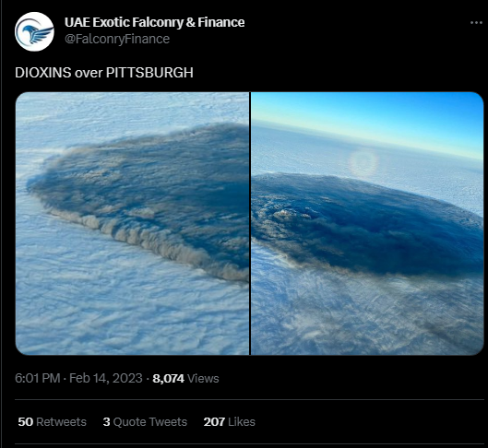Image resolution: width=488 pixels, height=448 pixels.
Task: Open UAE Exotic Falcony & Finance profile name
Action: tap(154, 22)
